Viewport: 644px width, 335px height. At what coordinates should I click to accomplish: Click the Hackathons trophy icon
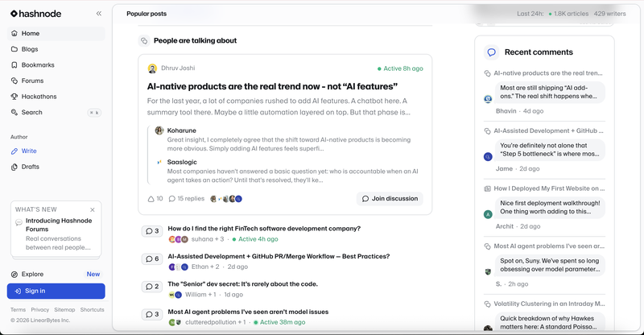coord(14,97)
